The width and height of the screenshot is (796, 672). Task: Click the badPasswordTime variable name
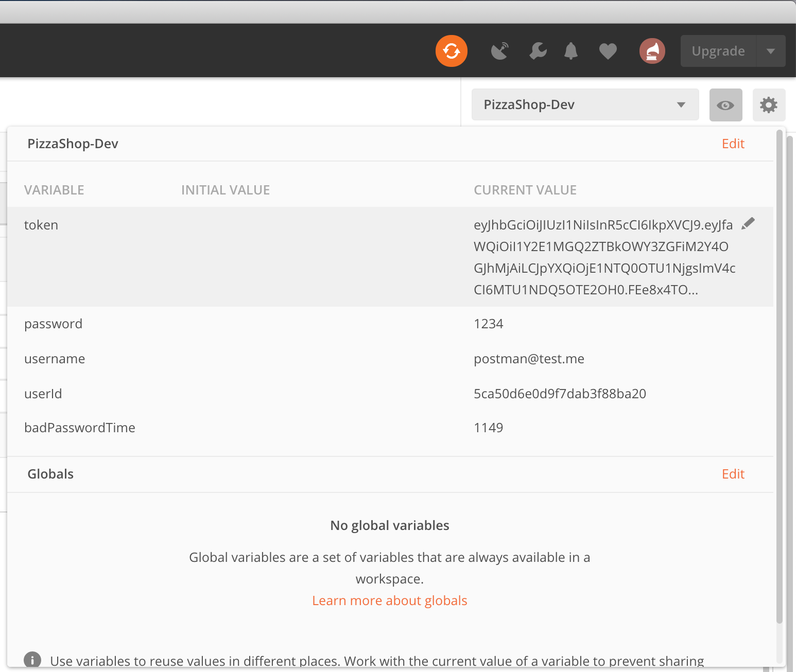coord(80,428)
